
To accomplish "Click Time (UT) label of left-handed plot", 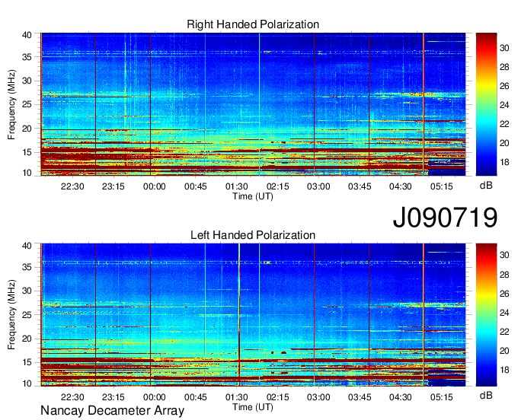I will pos(253,407).
